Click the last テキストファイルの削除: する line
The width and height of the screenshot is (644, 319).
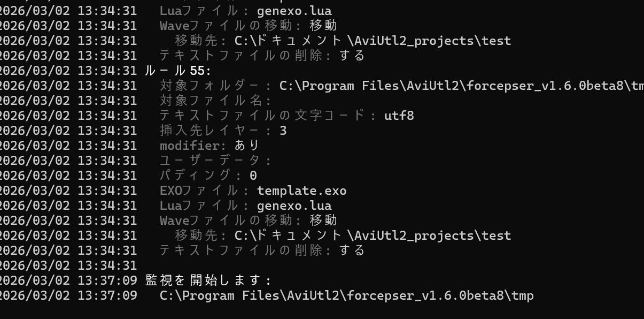[262, 250]
